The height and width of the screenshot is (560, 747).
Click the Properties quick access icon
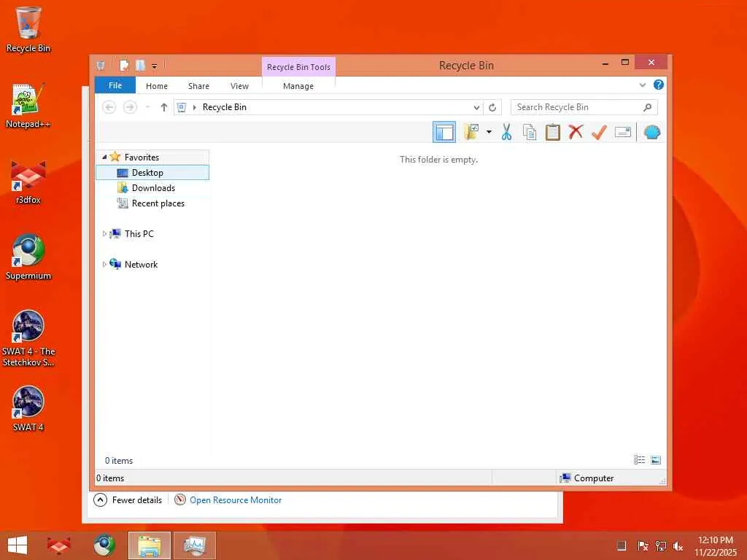[x=124, y=65]
